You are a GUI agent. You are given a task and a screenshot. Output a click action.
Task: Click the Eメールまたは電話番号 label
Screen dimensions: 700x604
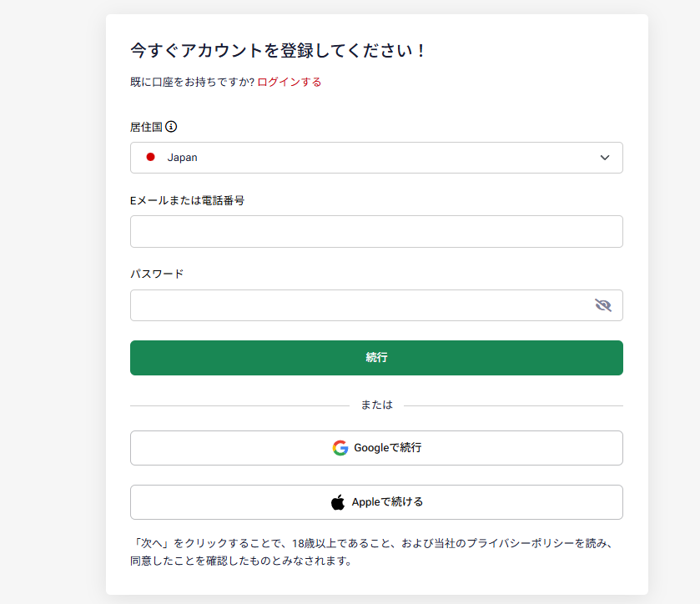tap(188, 201)
